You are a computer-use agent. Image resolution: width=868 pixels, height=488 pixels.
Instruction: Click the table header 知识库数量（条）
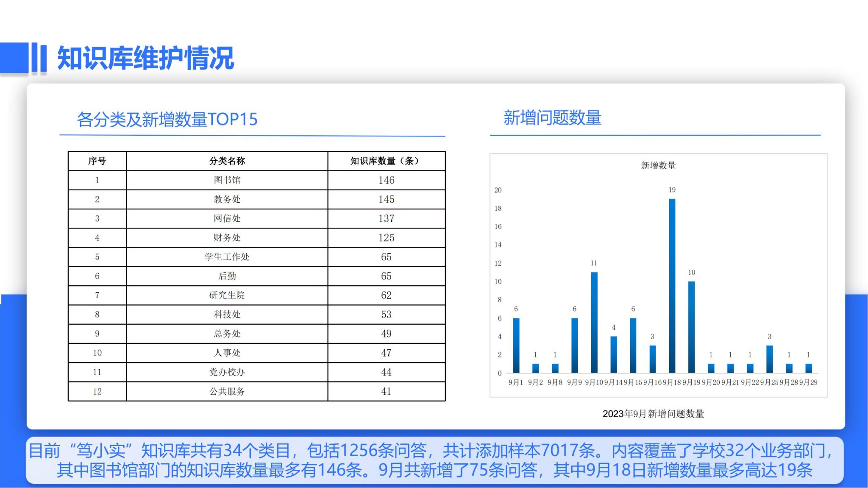point(386,161)
